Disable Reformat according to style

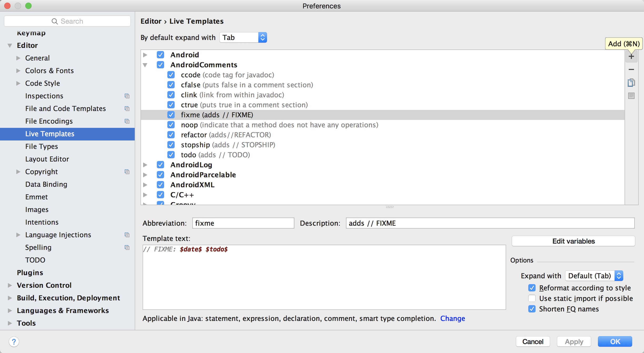coord(532,288)
